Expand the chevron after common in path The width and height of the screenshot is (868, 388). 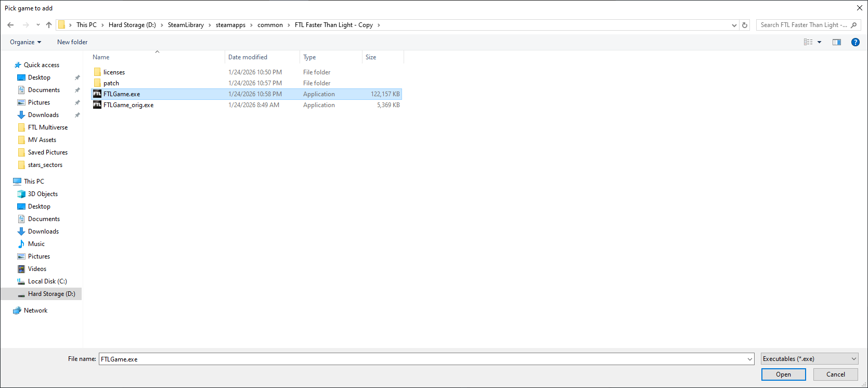289,25
